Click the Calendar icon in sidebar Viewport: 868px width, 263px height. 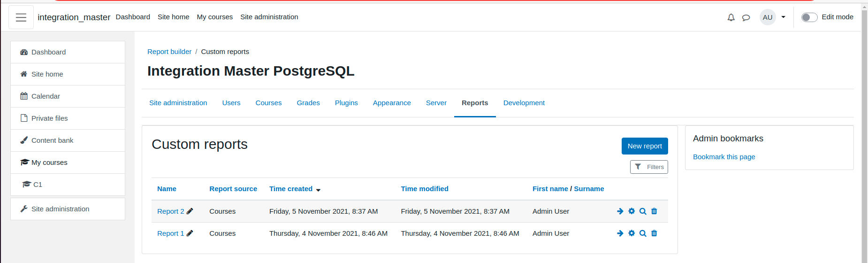(24, 96)
